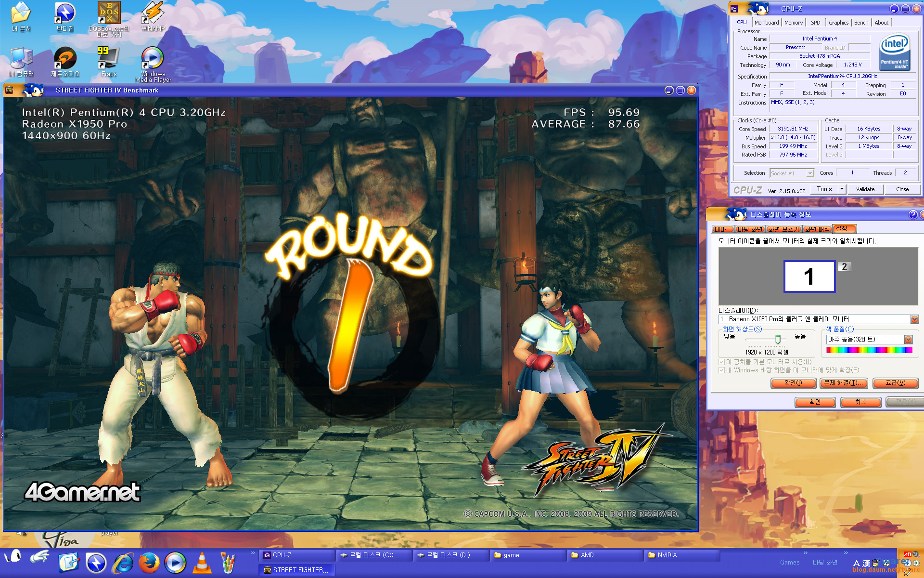Click the 취소 cancel button
Image resolution: width=924 pixels, height=578 pixels.
(860, 402)
